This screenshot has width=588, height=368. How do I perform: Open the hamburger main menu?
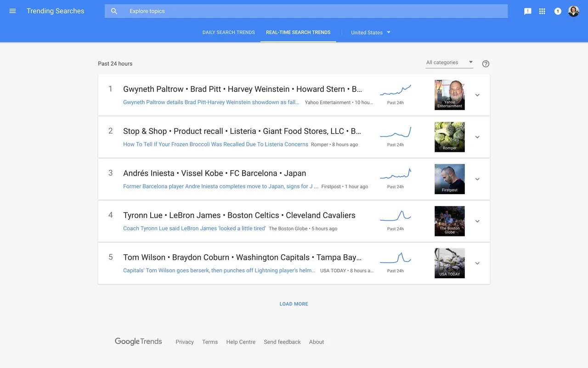(x=13, y=11)
